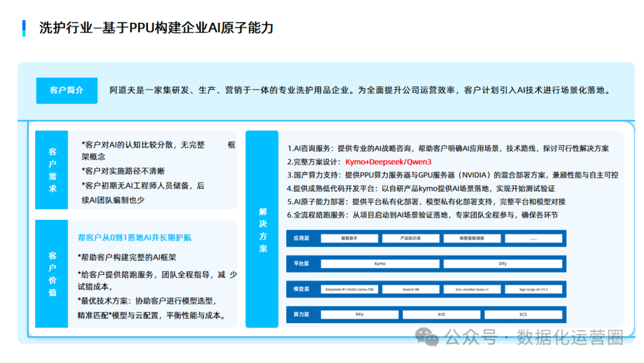Click the DeepSeek-R1-Distill-Llama-70B model box

point(349,289)
